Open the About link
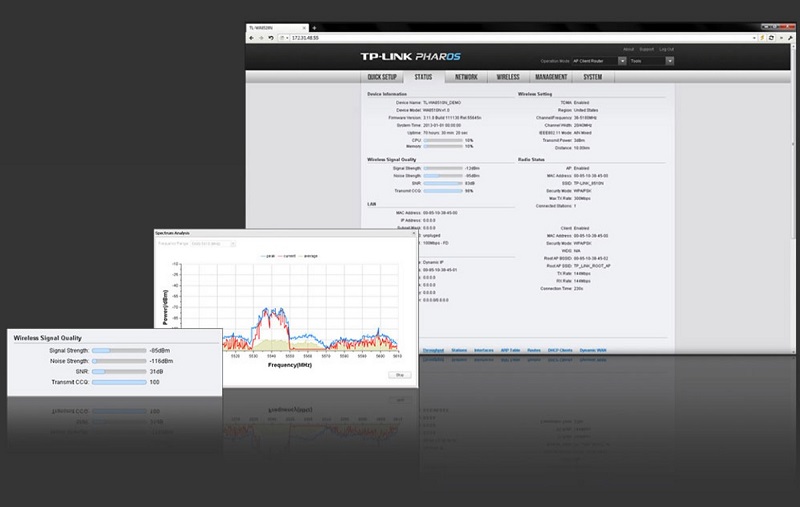Image resolution: width=800 pixels, height=507 pixels. pyautogui.click(x=629, y=49)
